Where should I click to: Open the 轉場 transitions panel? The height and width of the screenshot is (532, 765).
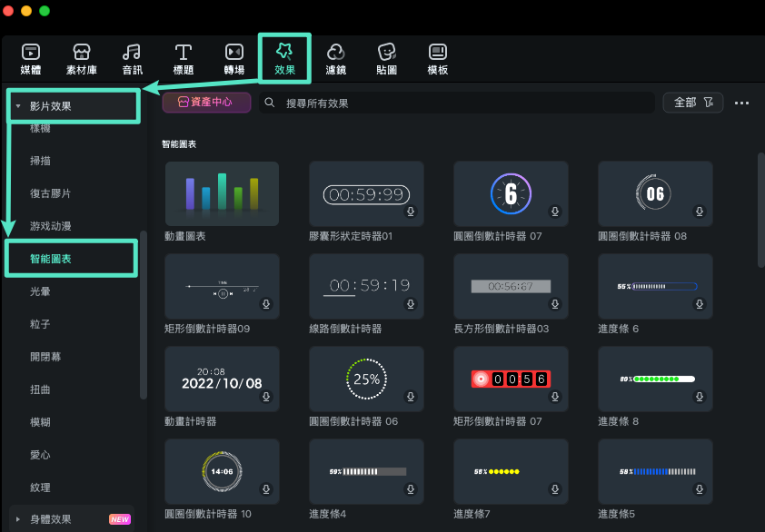(x=233, y=57)
